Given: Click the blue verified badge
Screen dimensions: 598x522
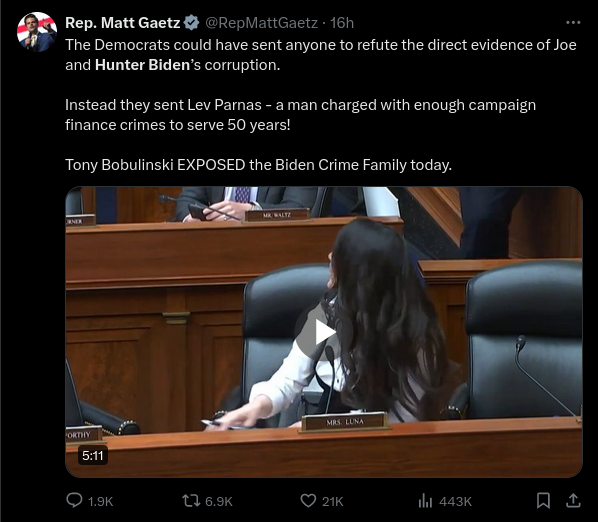Looking at the screenshot, I should (191, 23).
